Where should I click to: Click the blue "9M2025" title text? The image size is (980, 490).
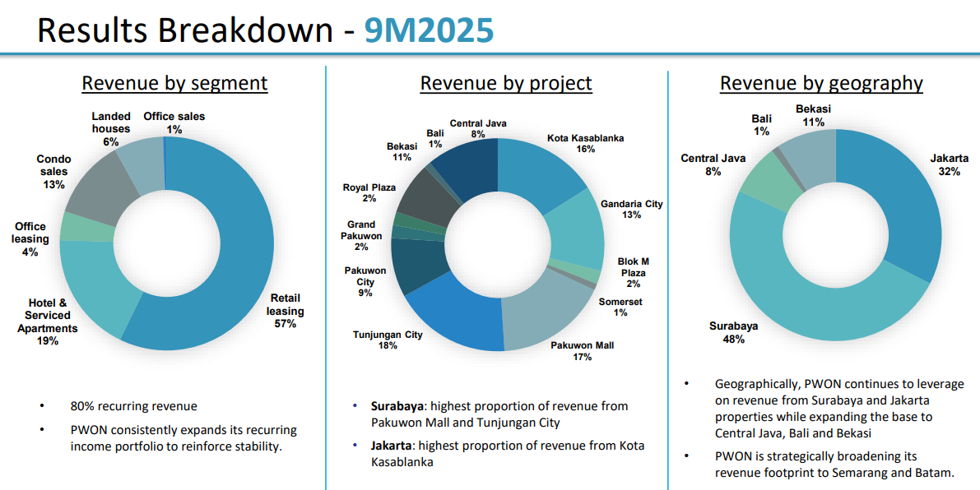point(429,30)
